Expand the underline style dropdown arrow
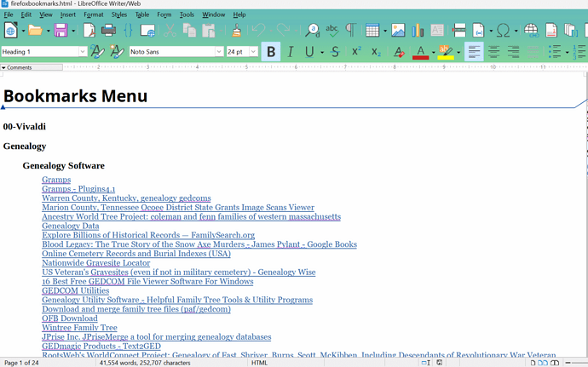The image size is (588, 367). pyautogui.click(x=322, y=52)
